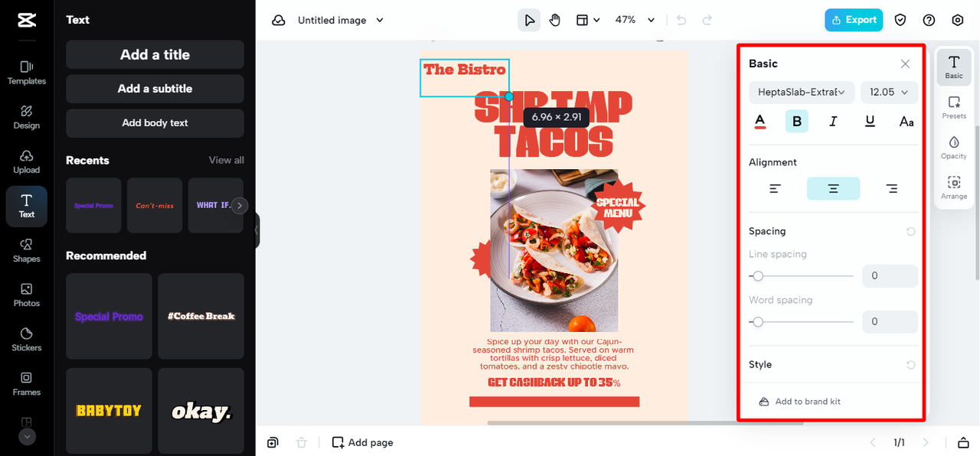Choose recommended Special Promo text style

tap(109, 316)
